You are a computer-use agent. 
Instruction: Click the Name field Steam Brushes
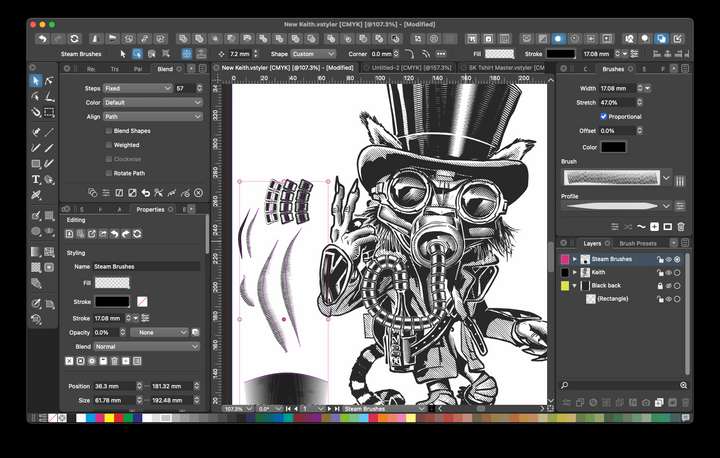(x=146, y=266)
